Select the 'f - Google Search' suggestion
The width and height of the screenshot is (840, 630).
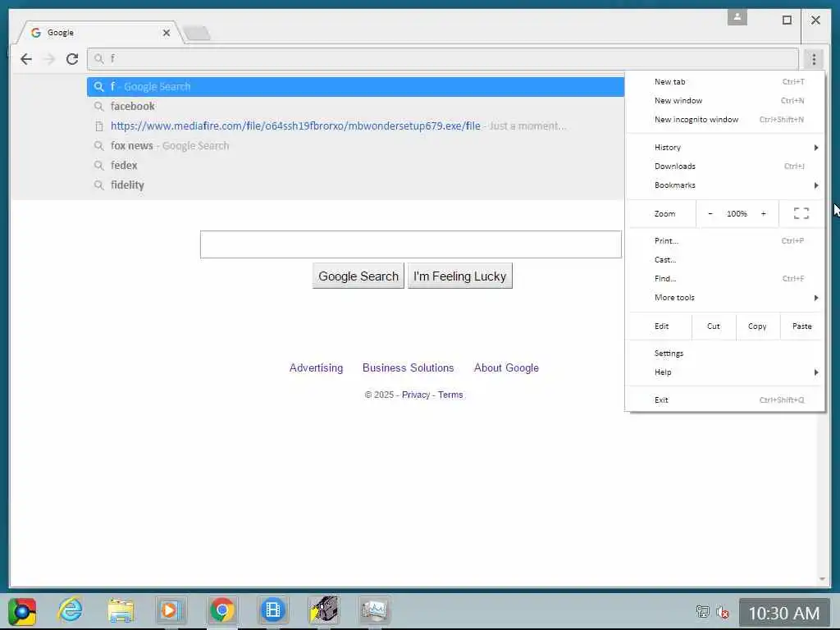(356, 87)
